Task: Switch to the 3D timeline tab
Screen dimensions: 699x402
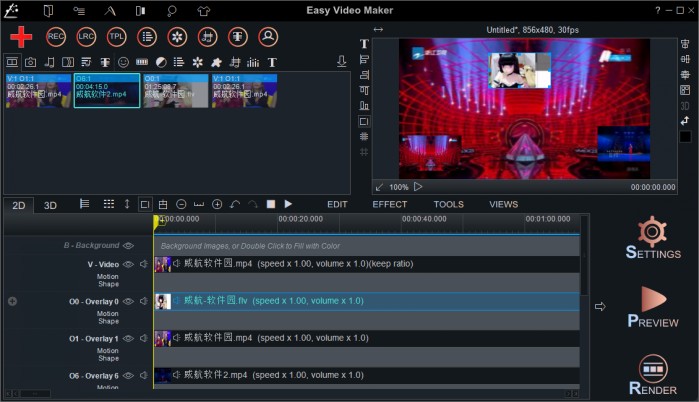Action: pos(50,205)
